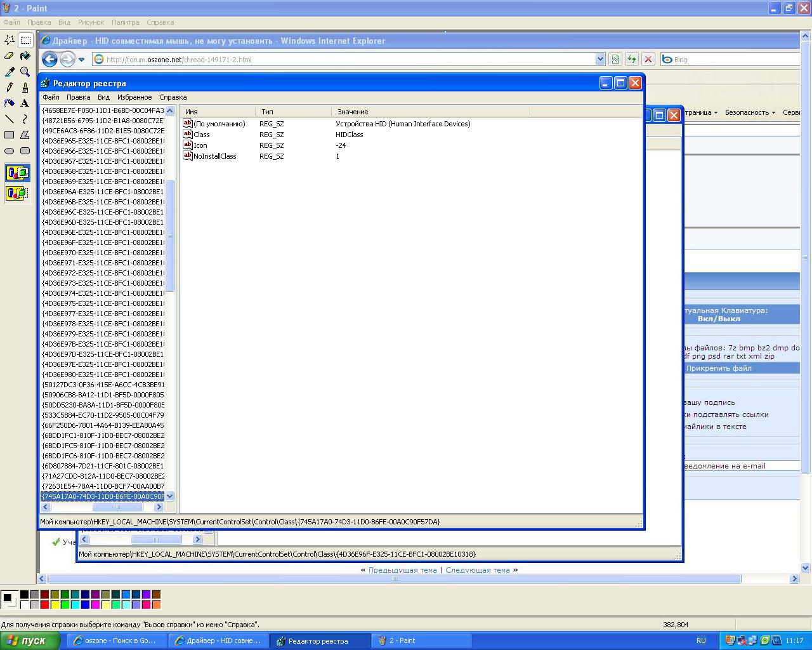Switch to the Редактор реестра taskbar button
The image size is (812, 650).
tap(320, 641)
